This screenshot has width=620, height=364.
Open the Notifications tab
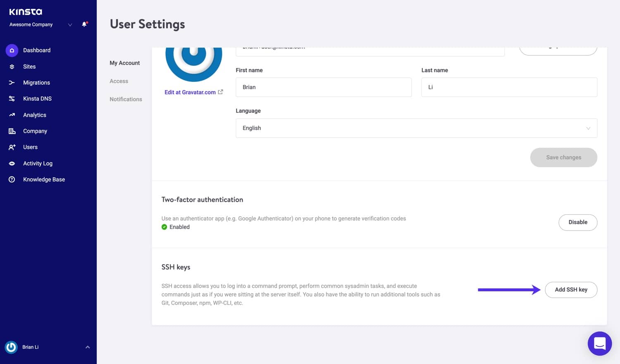tap(126, 99)
